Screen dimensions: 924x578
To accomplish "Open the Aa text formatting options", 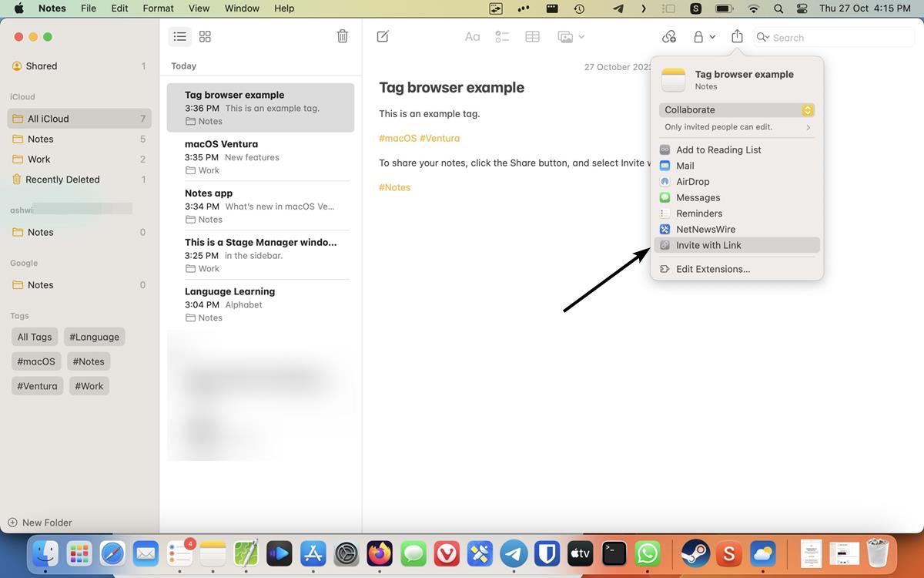I will [x=472, y=36].
